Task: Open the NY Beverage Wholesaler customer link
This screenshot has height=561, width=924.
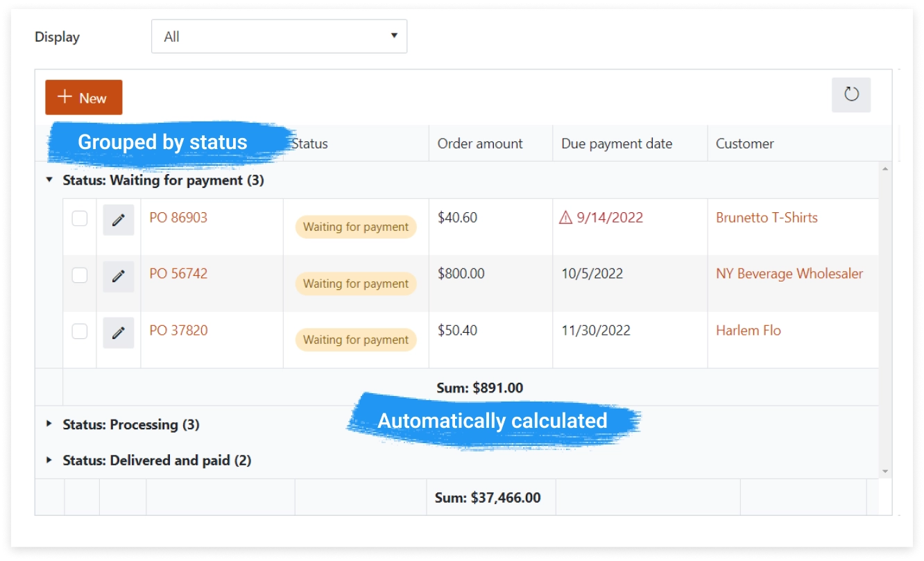Action: [x=789, y=274]
